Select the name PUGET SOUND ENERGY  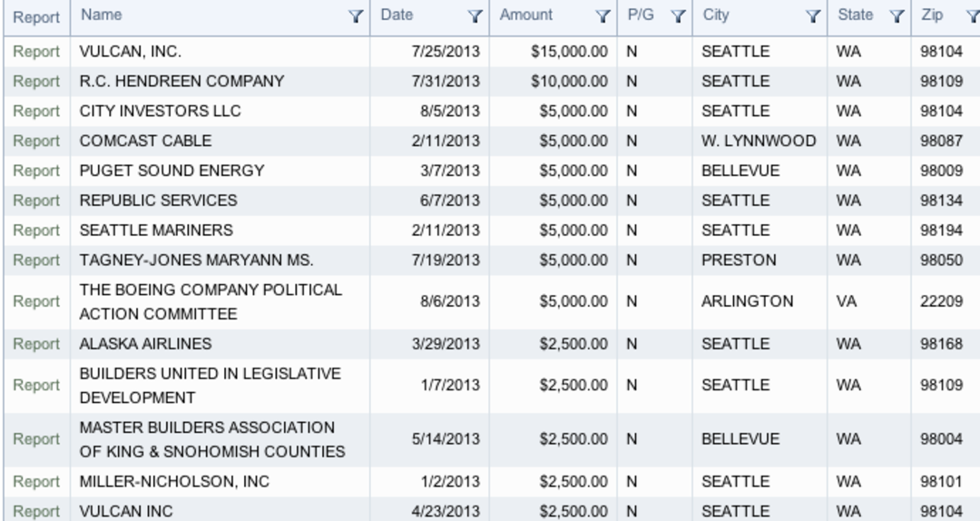click(171, 171)
